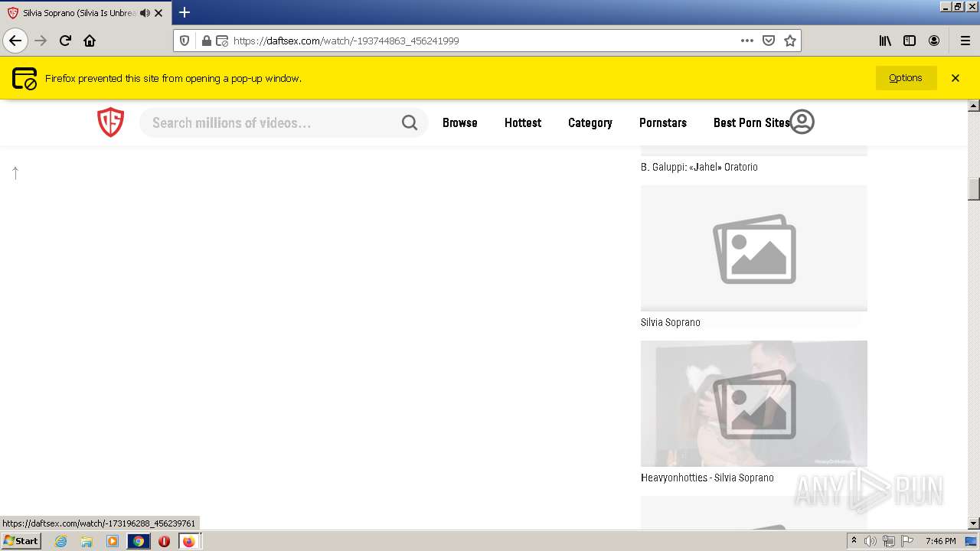The height and width of the screenshot is (551, 980).
Task: Click the page scrollbar down arrow
Action: (974, 523)
